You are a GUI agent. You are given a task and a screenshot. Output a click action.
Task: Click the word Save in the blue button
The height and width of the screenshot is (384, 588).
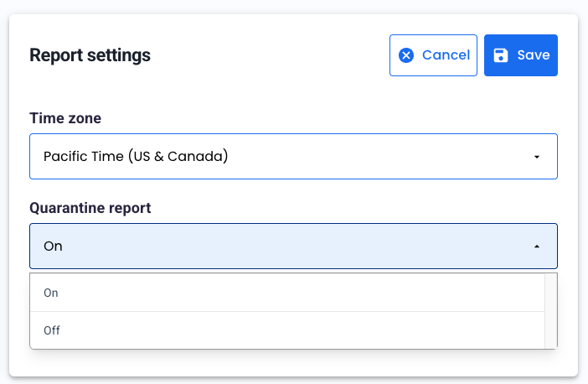pos(533,55)
